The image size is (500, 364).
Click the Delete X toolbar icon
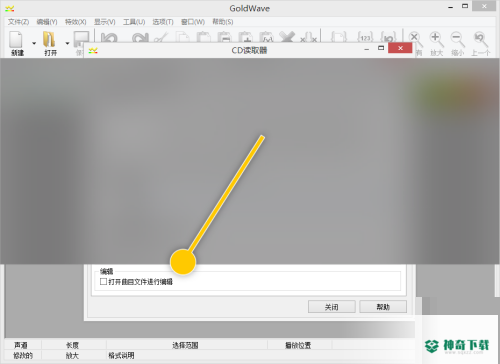pos(287,37)
